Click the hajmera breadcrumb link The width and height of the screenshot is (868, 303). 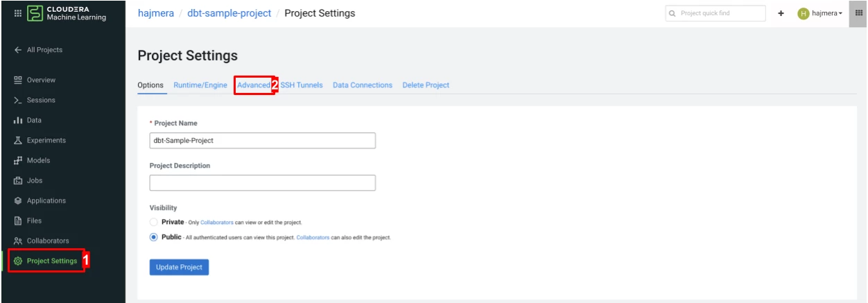click(x=155, y=13)
